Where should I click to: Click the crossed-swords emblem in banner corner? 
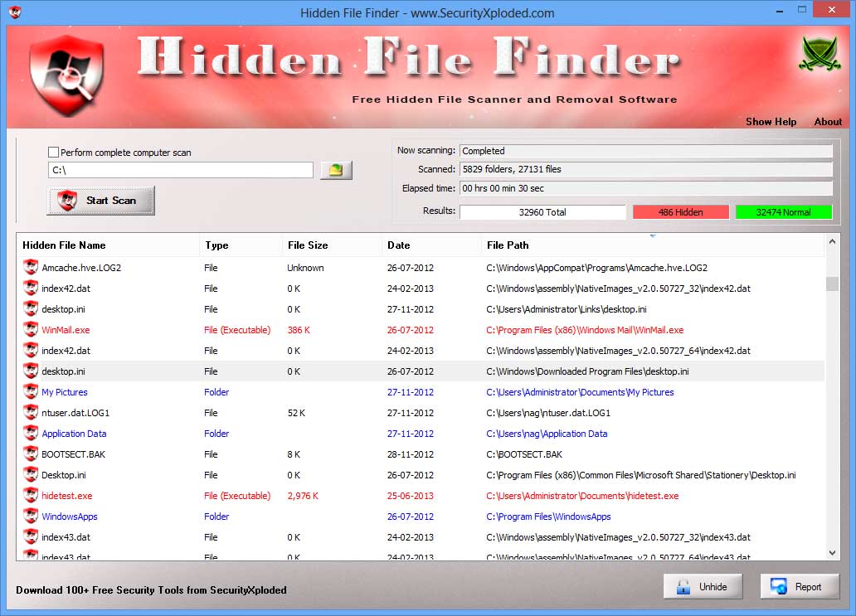point(820,54)
